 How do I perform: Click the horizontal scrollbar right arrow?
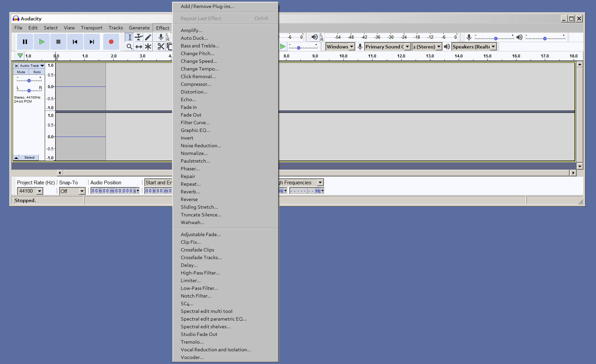pos(573,173)
